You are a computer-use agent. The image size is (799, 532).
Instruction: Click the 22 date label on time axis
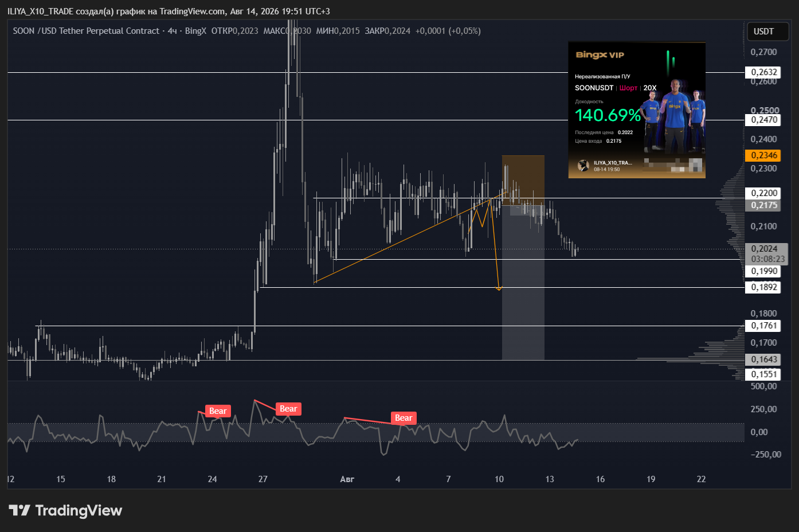[x=702, y=479]
